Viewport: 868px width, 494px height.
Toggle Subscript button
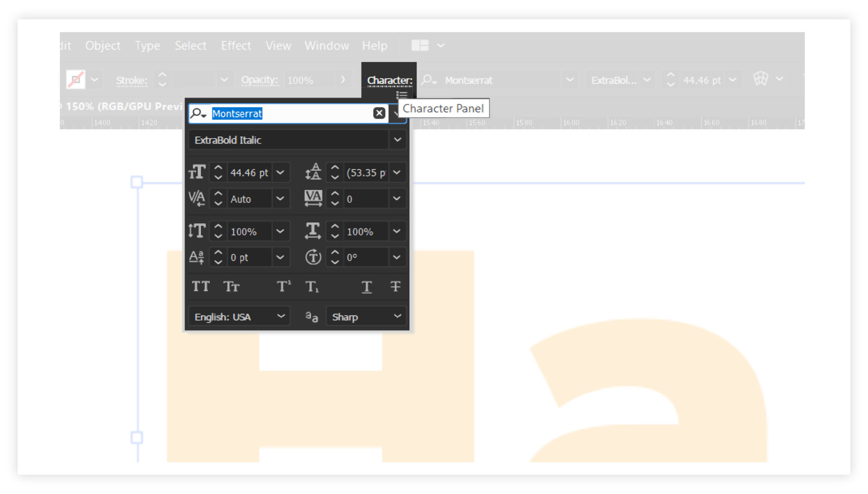[312, 287]
